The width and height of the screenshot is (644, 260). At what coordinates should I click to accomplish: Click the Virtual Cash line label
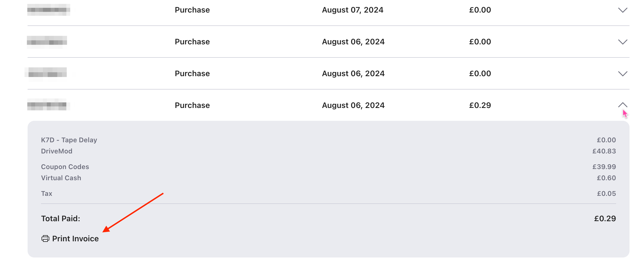click(x=61, y=178)
